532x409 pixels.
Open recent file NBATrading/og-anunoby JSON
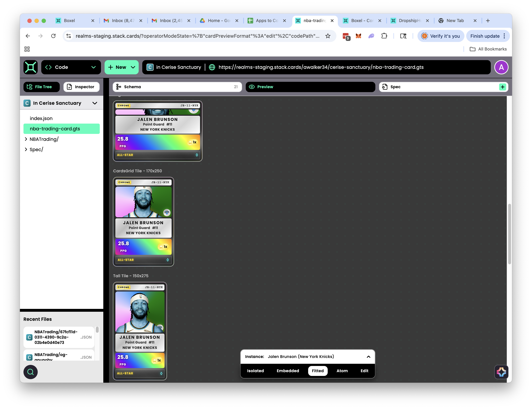[59, 355]
